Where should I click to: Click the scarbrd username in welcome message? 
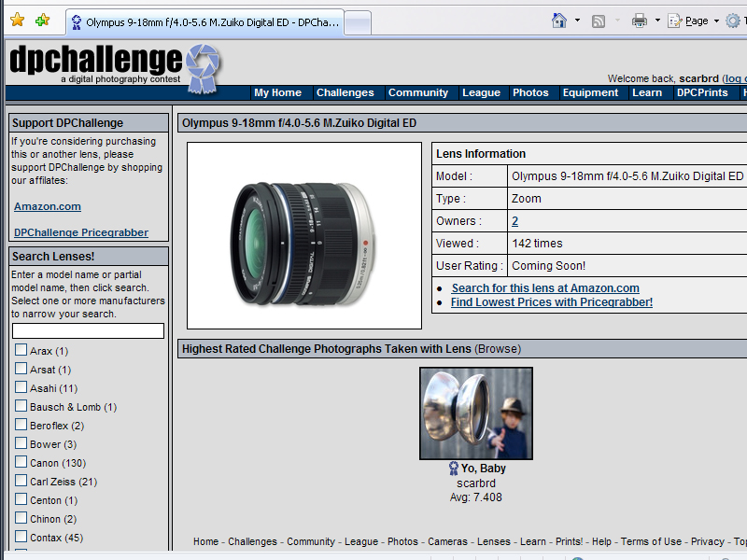(x=698, y=78)
